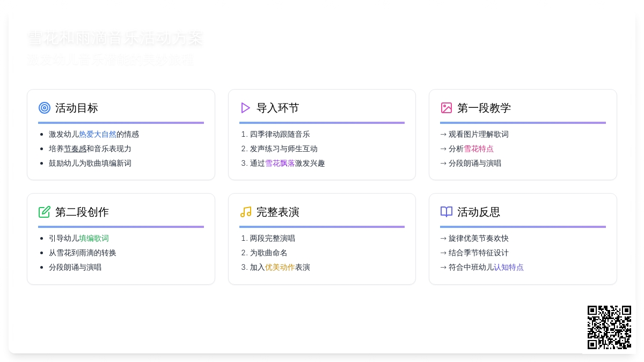Viewport: 644px width, 362px height.
Task: Click the bullet 从雪花到雨滴的转换
Action: (83, 253)
